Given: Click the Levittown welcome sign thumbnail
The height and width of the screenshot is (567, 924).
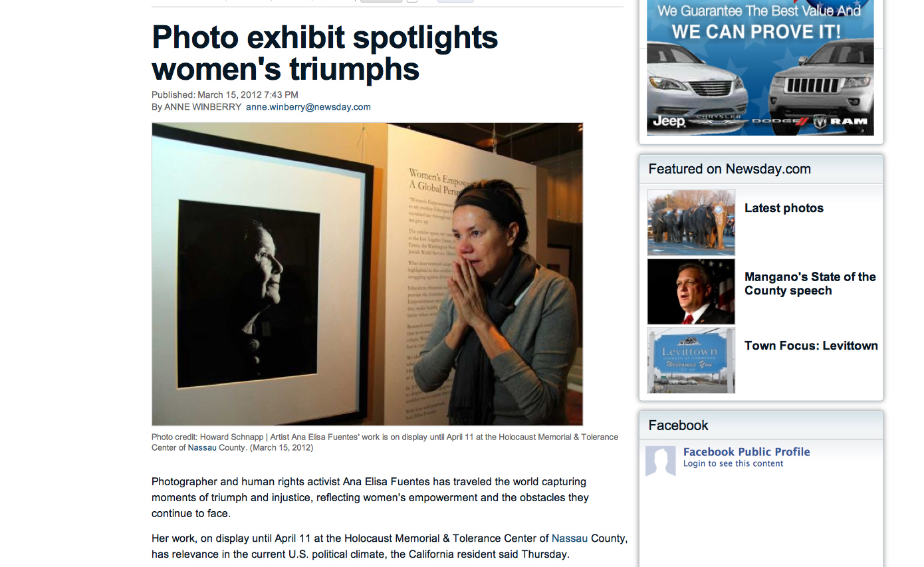Looking at the screenshot, I should coord(691,360).
